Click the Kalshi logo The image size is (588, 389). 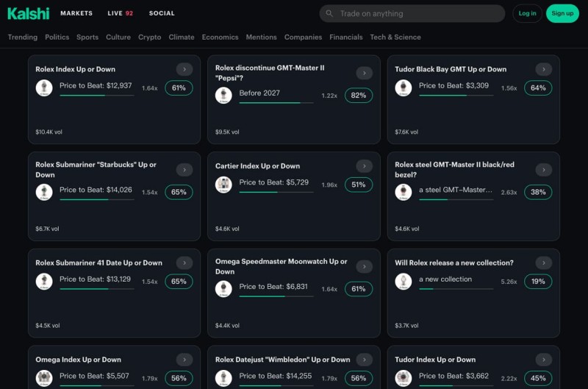pyautogui.click(x=29, y=13)
